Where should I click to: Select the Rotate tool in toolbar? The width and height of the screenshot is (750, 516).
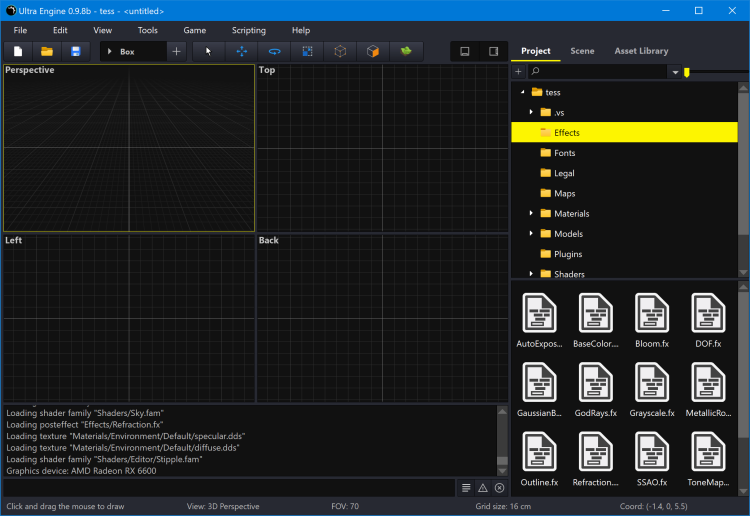click(274, 51)
